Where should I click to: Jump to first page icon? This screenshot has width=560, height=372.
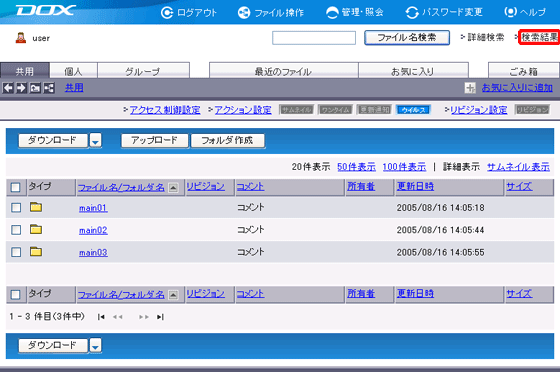tap(101, 317)
